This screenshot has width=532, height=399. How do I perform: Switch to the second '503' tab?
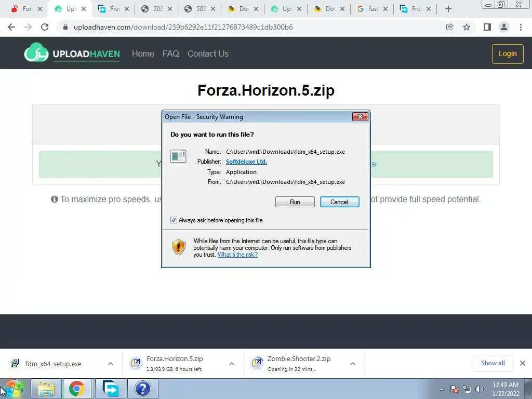(x=199, y=9)
